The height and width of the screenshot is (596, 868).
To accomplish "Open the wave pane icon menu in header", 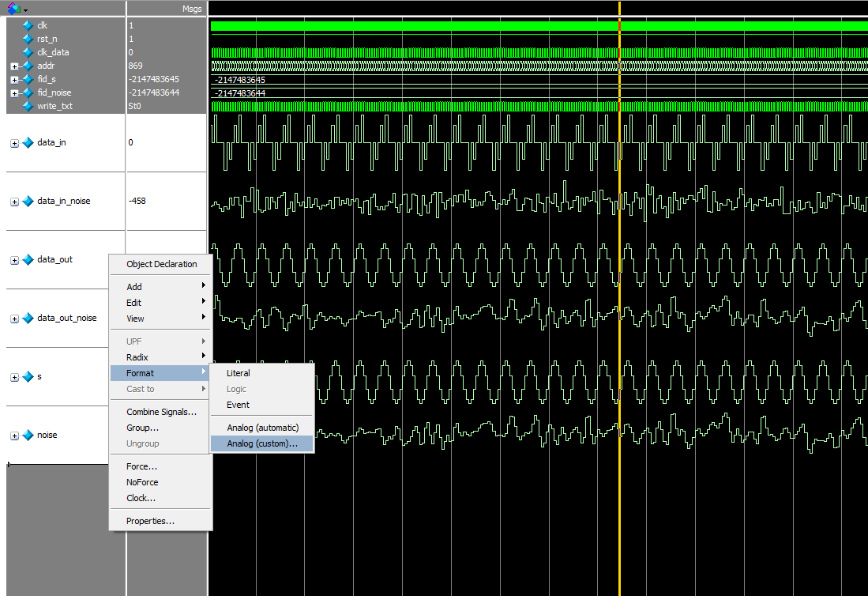I will [17, 9].
